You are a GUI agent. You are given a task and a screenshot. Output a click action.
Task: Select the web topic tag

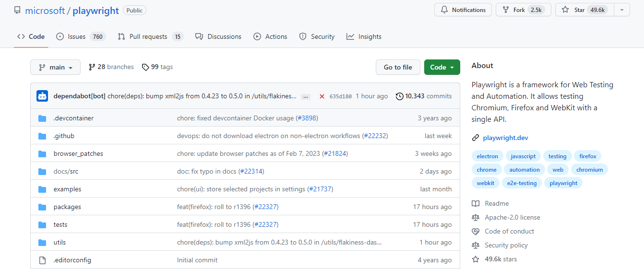point(558,170)
